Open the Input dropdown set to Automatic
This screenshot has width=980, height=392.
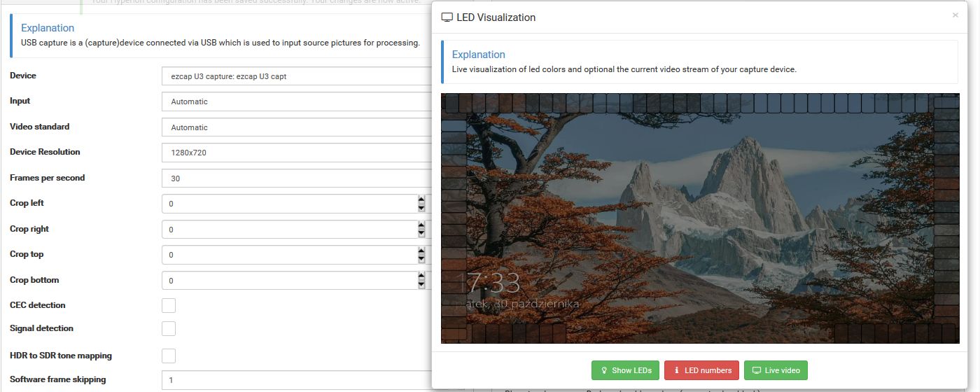coord(297,101)
